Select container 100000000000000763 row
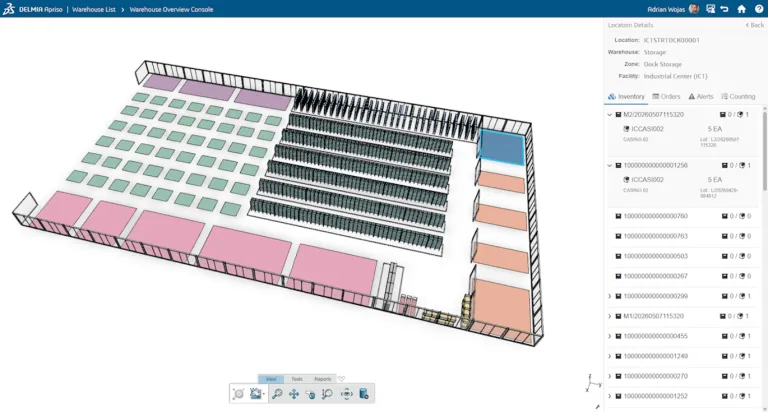Viewport: 768px width, 412px height. [x=683, y=236]
